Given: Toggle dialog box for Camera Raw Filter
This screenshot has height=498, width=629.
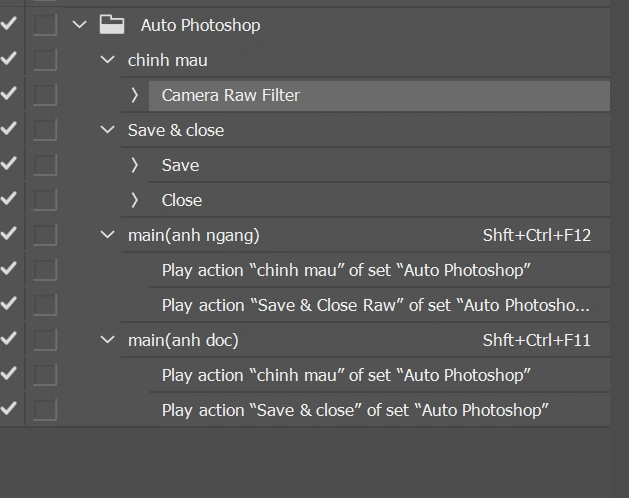Looking at the screenshot, I should (44, 95).
